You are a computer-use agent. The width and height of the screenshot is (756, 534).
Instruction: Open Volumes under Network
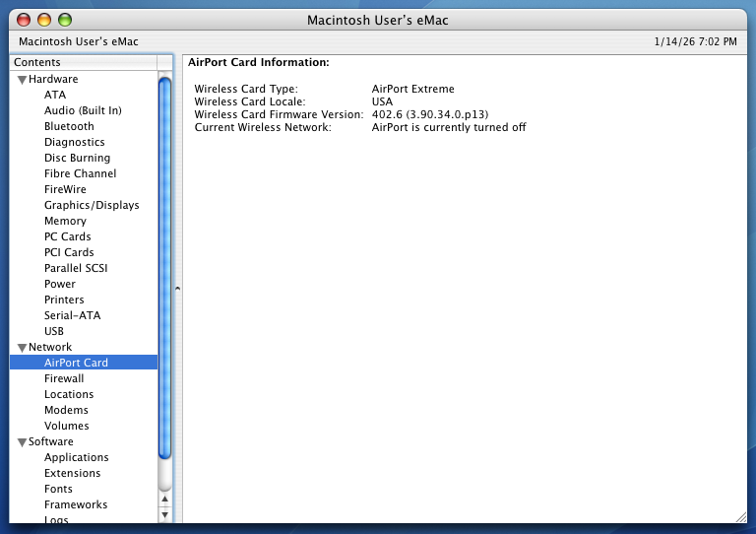(67, 426)
